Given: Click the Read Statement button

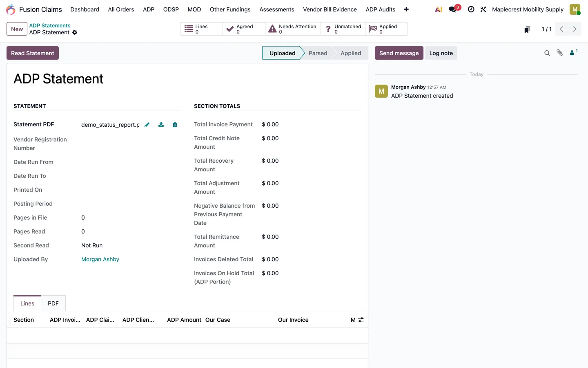Looking at the screenshot, I should click(33, 53).
